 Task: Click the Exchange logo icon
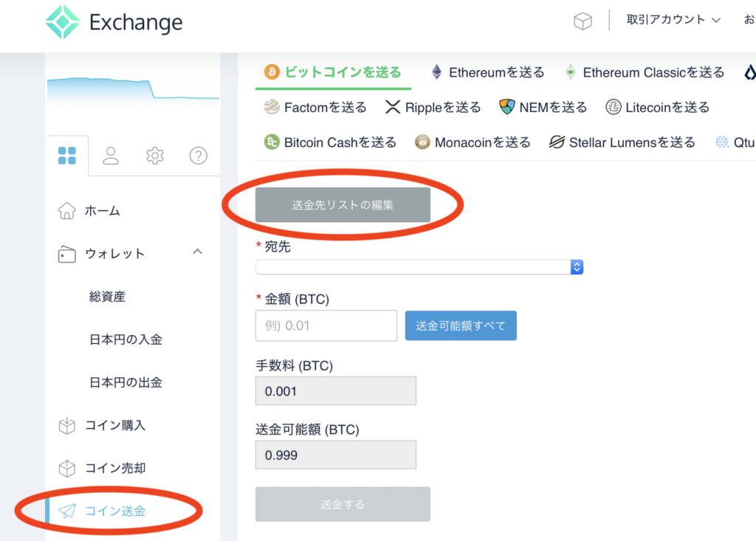pyautogui.click(x=62, y=22)
